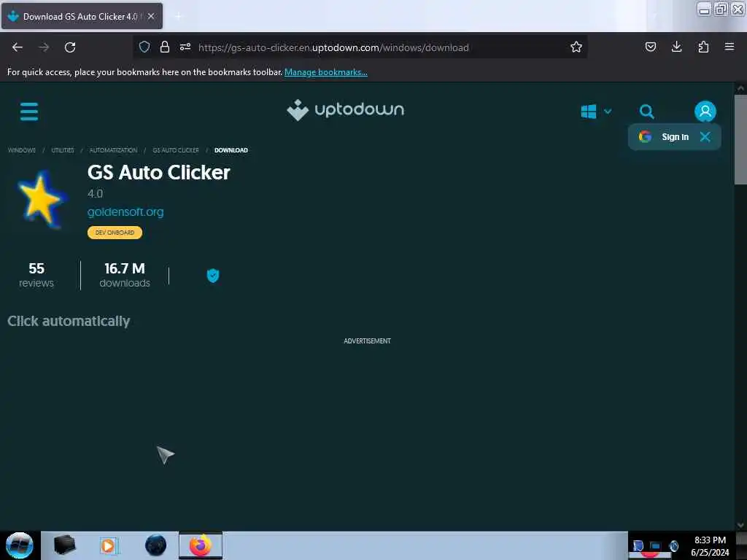Click the GS Auto Clicker title
The height and width of the screenshot is (560, 747).
(x=158, y=172)
